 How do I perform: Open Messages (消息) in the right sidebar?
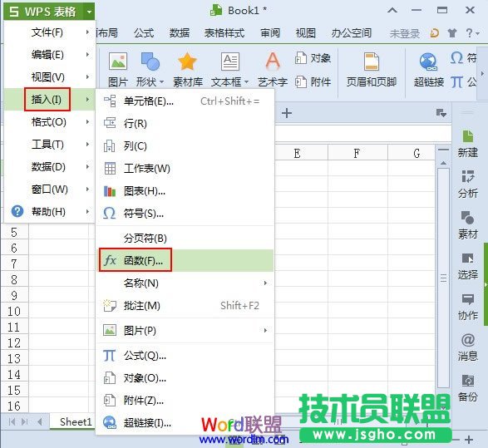pyautogui.click(x=467, y=347)
